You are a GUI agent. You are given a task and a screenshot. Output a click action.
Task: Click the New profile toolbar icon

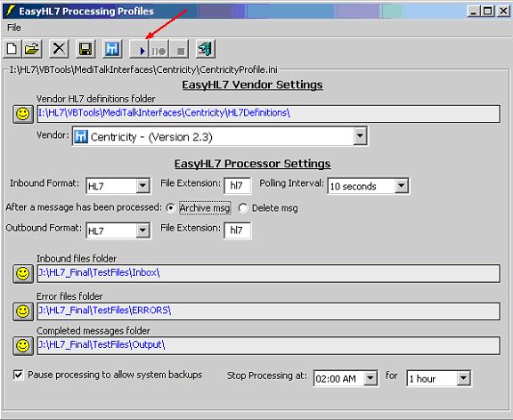coord(12,49)
